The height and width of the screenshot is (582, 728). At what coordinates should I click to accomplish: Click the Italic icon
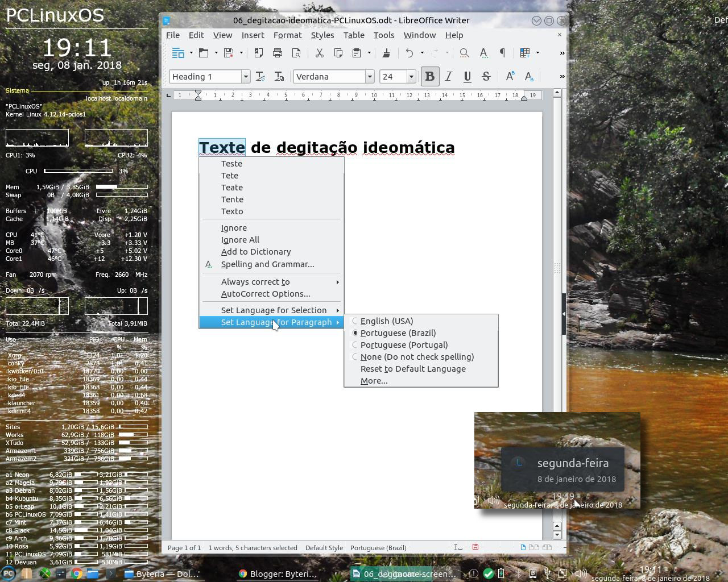click(x=448, y=76)
